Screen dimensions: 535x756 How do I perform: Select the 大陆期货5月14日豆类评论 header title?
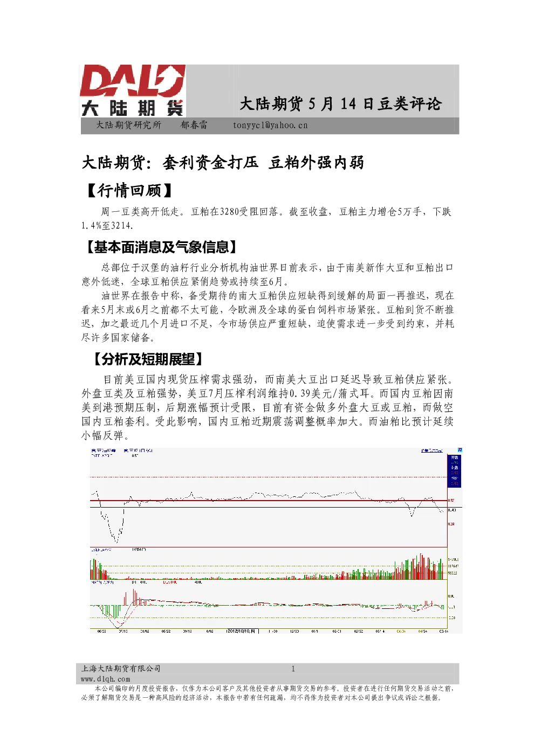point(340,103)
